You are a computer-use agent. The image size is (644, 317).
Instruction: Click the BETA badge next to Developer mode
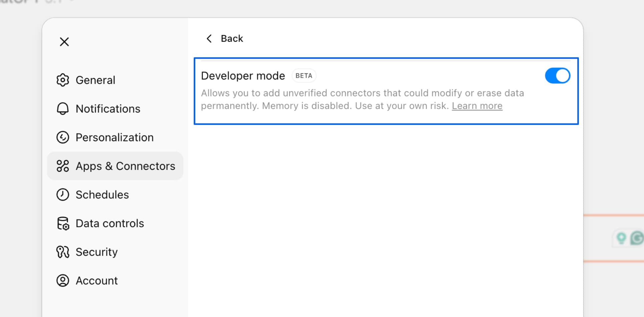(x=304, y=76)
